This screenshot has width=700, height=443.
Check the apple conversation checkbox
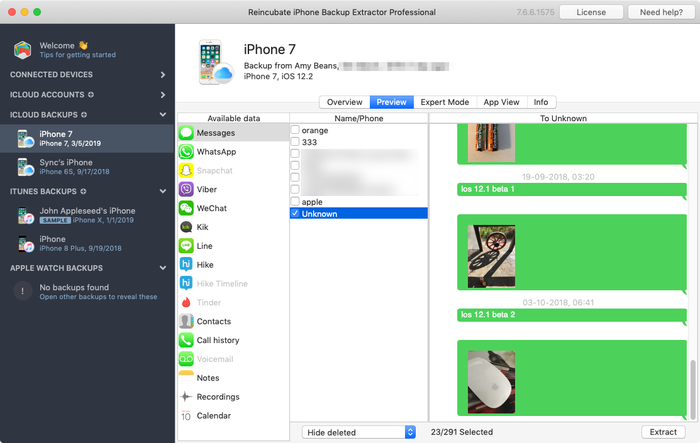pyautogui.click(x=295, y=201)
